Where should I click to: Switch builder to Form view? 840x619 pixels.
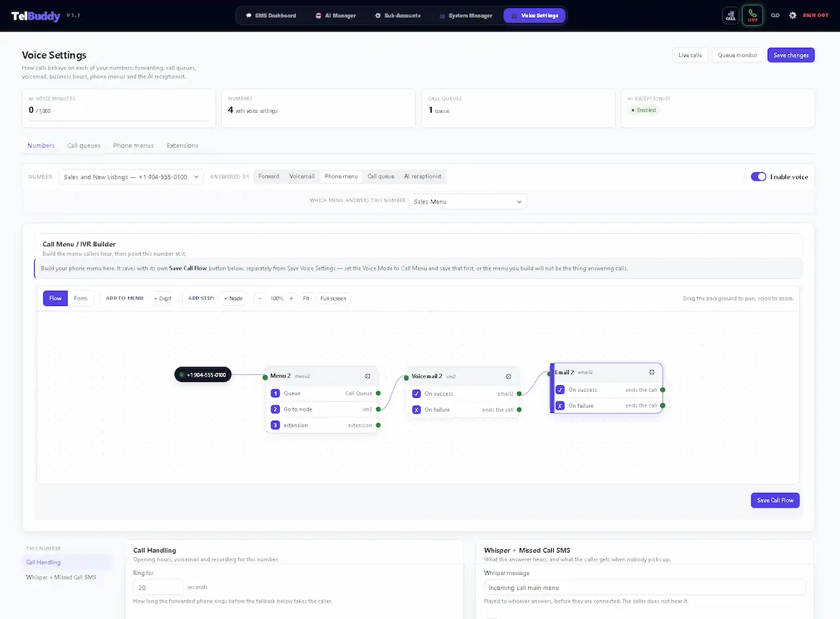pos(81,298)
